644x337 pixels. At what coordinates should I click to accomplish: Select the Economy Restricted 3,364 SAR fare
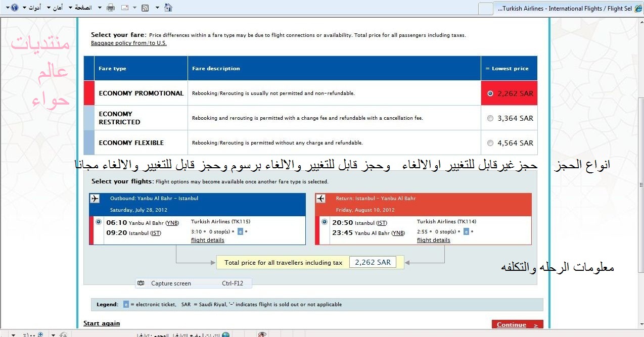(x=490, y=118)
